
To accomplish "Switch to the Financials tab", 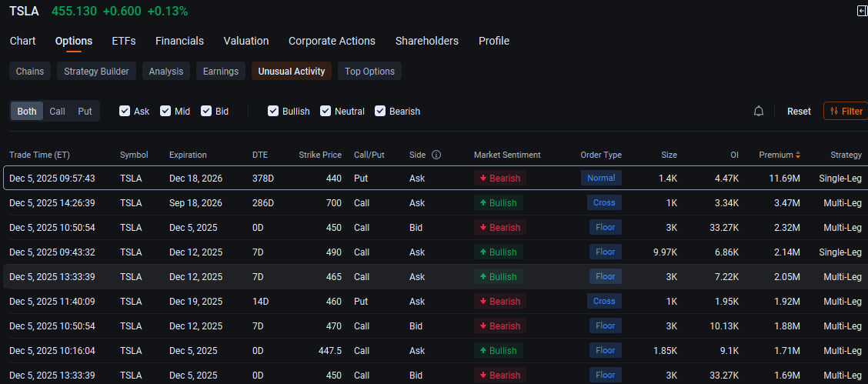I will coord(179,41).
